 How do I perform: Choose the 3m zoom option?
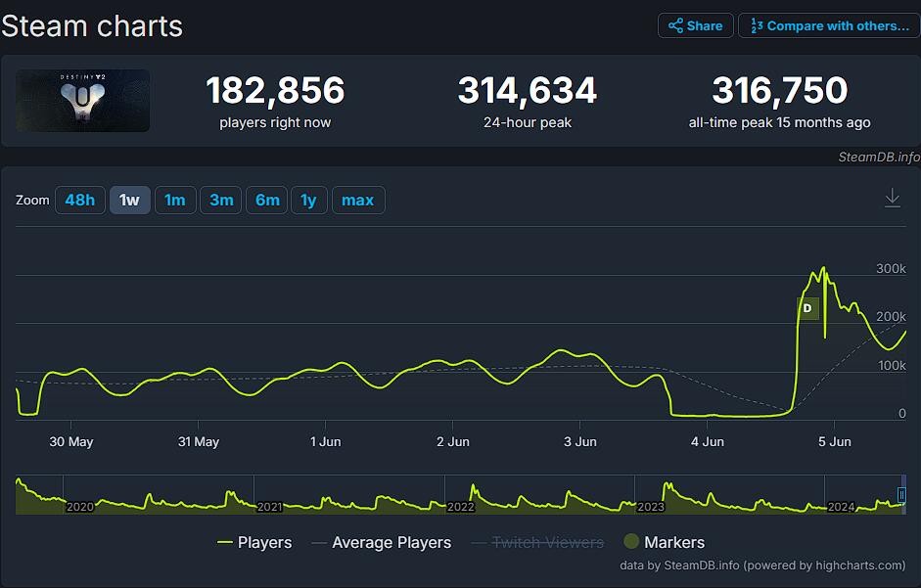pyautogui.click(x=221, y=201)
